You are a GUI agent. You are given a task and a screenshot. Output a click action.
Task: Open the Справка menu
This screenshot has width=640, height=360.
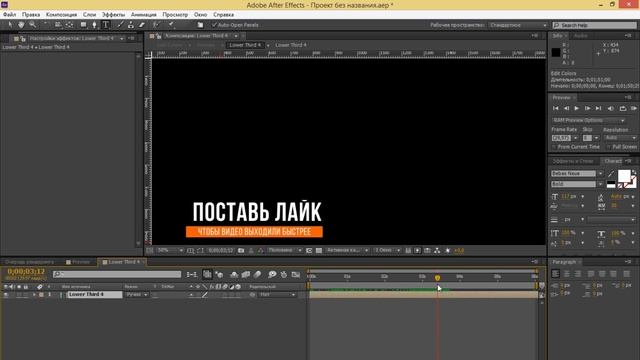223,14
